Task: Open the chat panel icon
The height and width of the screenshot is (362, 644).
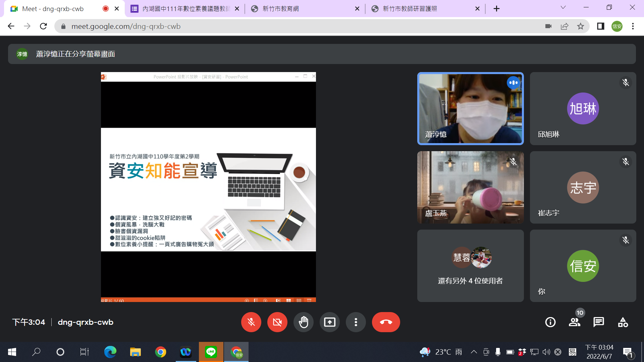Action: (x=599, y=322)
